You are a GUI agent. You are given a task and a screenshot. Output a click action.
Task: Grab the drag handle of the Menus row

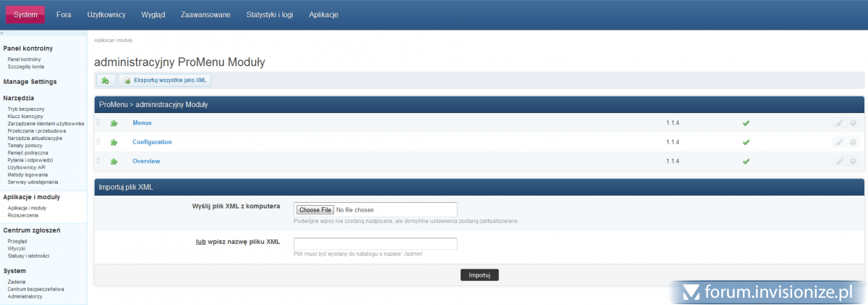pos(99,123)
